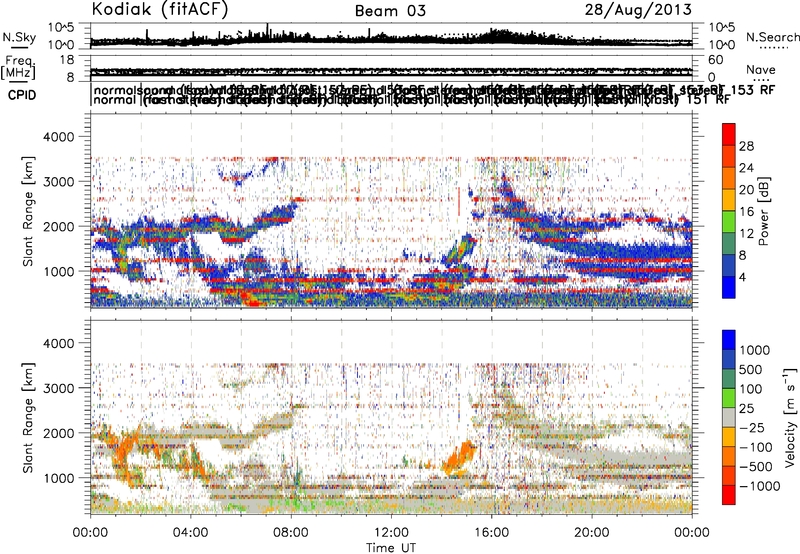Select the 'Beam 03' heading

[390, 11]
